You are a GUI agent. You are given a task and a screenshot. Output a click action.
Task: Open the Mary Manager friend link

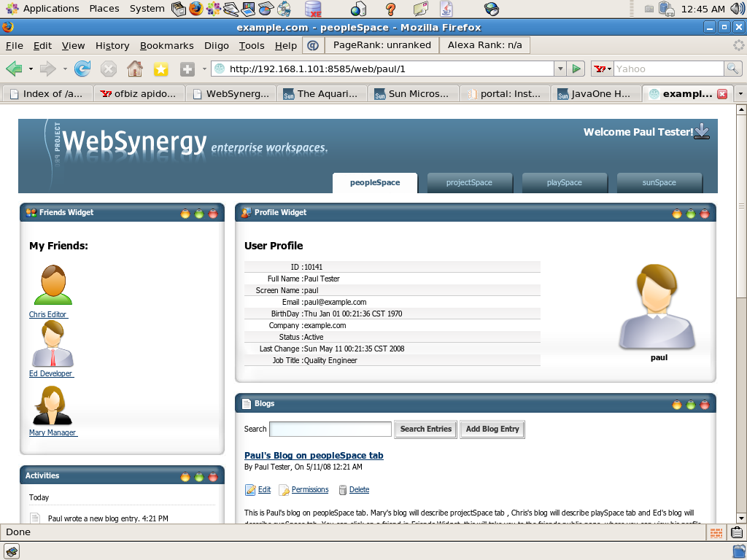pyautogui.click(x=53, y=432)
